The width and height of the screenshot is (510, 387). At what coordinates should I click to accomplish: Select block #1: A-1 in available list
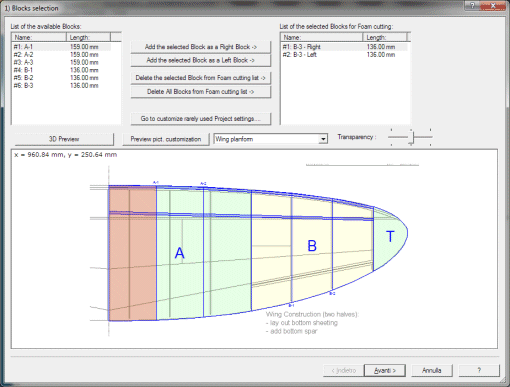[x=61, y=47]
